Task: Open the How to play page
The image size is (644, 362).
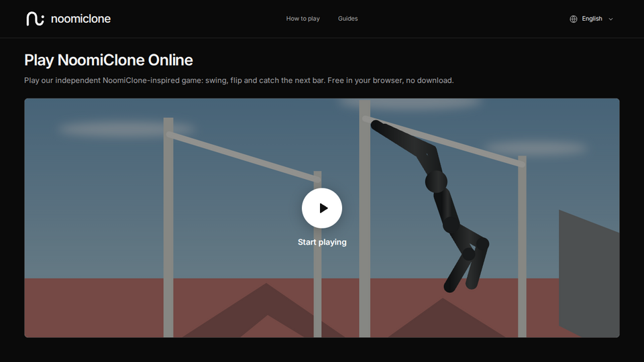Action: click(x=303, y=19)
